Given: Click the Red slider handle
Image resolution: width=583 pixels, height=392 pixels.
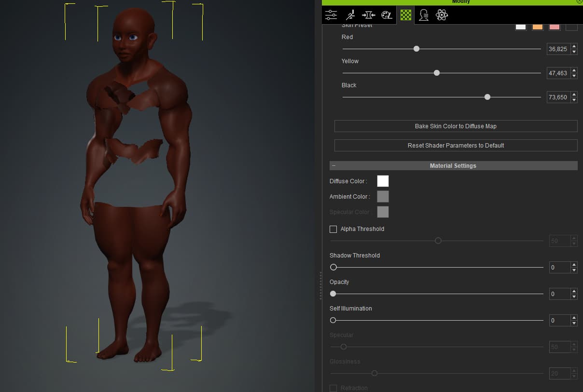Looking at the screenshot, I should [x=416, y=49].
